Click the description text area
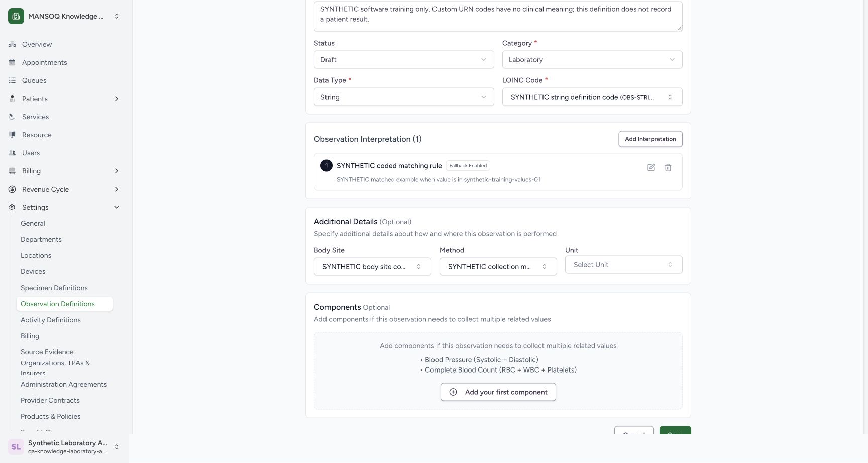The width and height of the screenshot is (868, 463). (x=498, y=16)
